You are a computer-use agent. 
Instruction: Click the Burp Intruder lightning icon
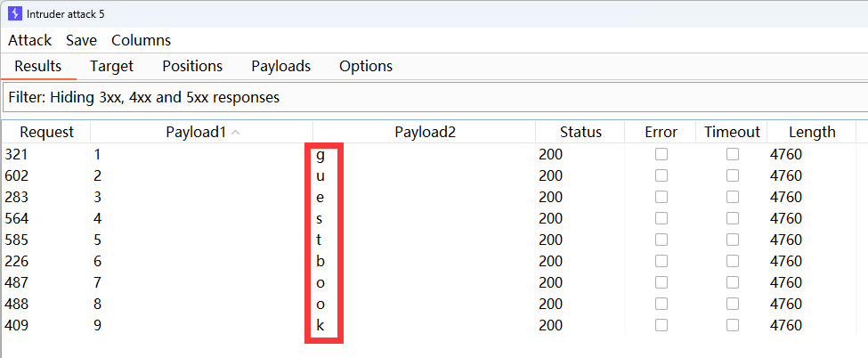[14, 13]
